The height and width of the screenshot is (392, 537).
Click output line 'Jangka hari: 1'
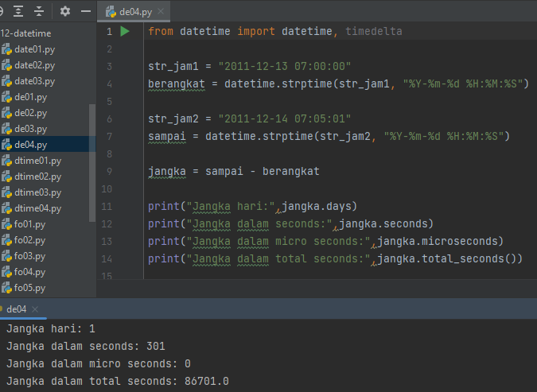[51, 329]
